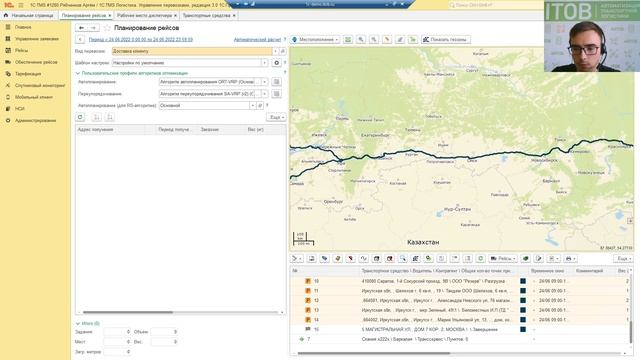Open Обеспечение рейсов section in sidebar

[36, 62]
